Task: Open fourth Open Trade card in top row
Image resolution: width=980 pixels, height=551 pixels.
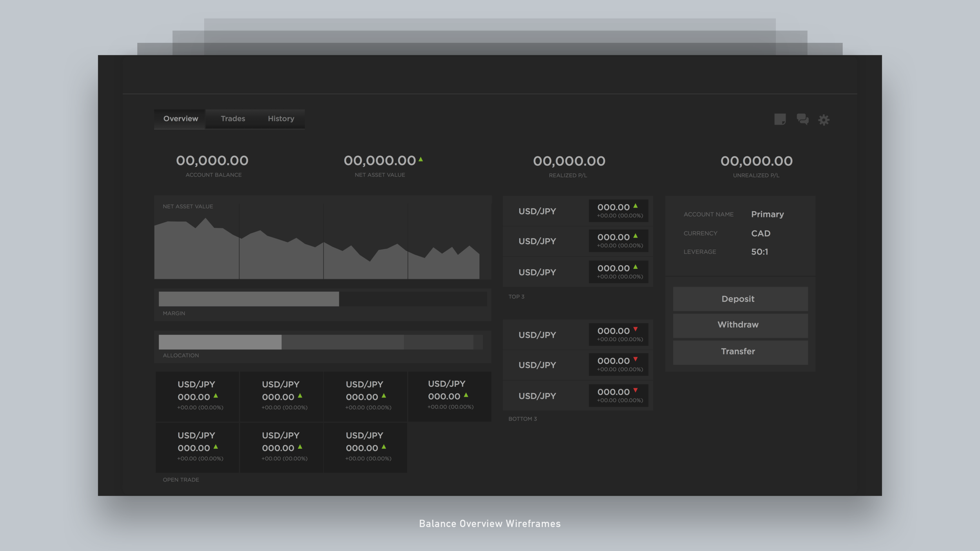Action: [x=450, y=397]
